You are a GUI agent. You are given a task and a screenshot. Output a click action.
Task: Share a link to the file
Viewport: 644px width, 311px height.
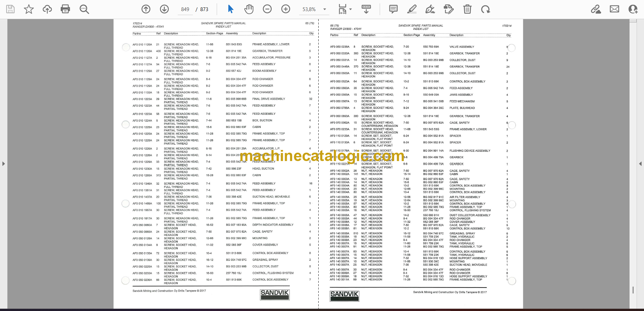pos(596,9)
